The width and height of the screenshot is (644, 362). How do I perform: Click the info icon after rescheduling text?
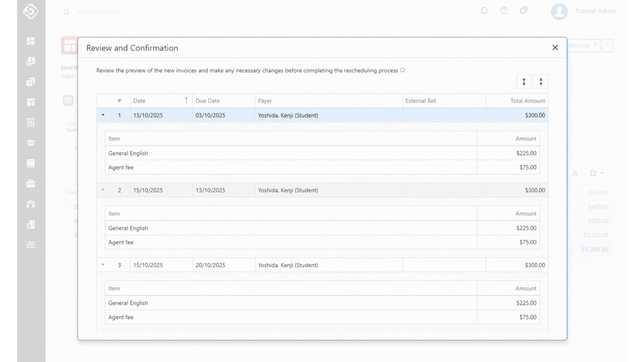402,70
